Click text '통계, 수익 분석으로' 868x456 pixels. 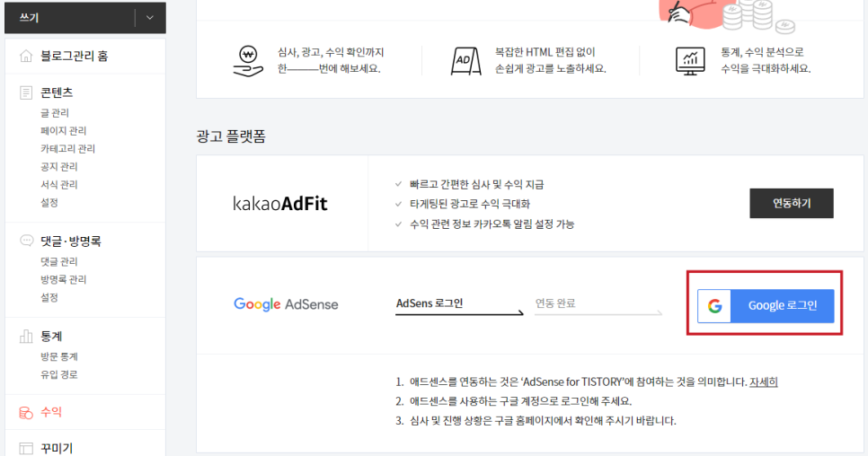[762, 52]
